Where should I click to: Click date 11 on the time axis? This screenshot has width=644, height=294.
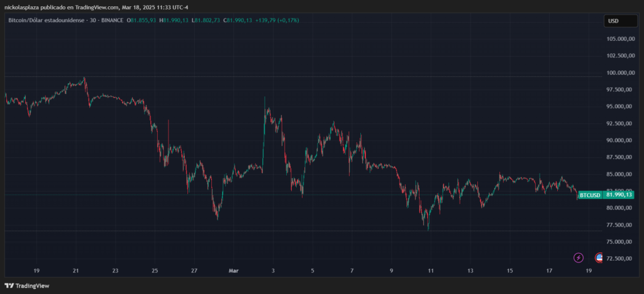point(431,271)
